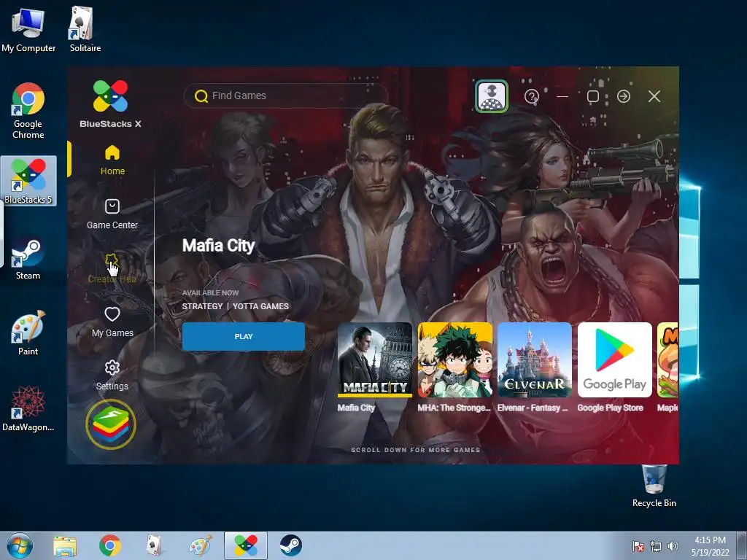Select the Elvenar - Fantasy thumbnail
The width and height of the screenshot is (747, 560).
[535, 360]
